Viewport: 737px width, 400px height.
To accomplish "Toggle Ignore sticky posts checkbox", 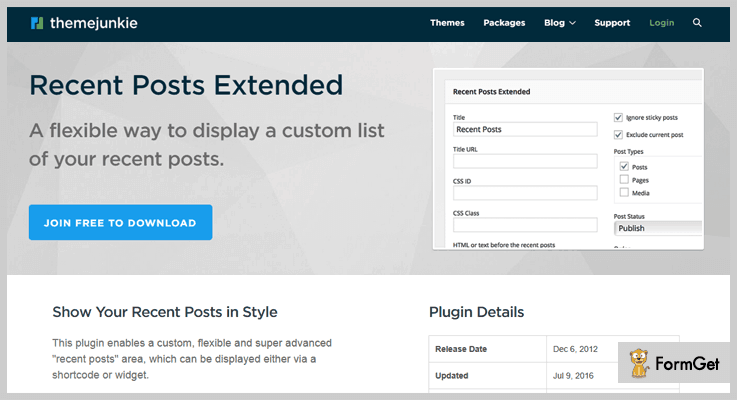I will pyautogui.click(x=618, y=118).
